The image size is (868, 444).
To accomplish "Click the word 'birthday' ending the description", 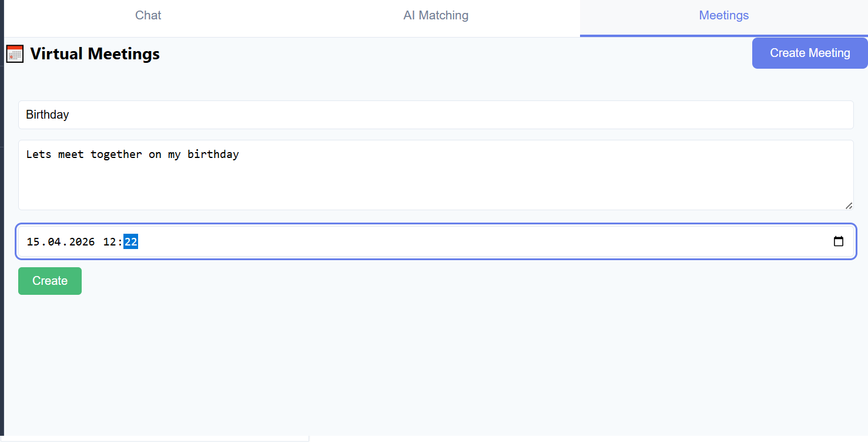I will pyautogui.click(x=213, y=154).
